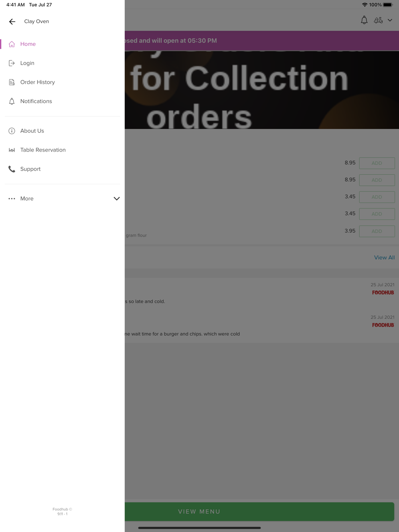Click Foodhub logo on second review

point(383,325)
